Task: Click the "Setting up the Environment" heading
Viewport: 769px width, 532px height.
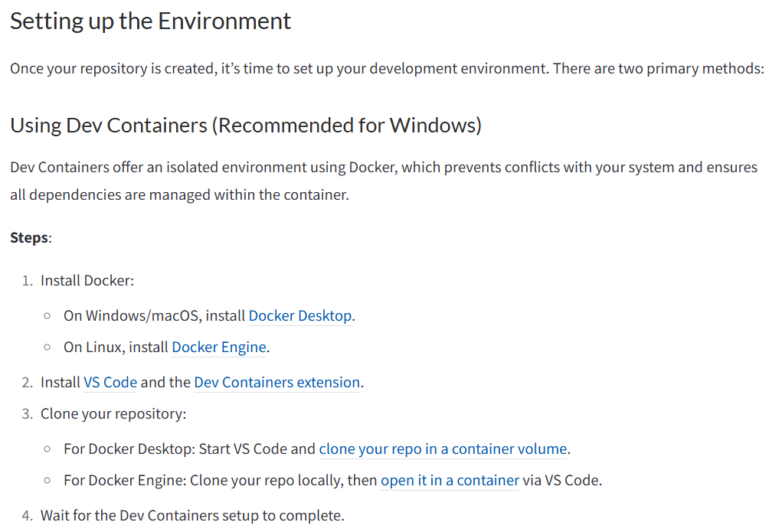Action: (150, 21)
